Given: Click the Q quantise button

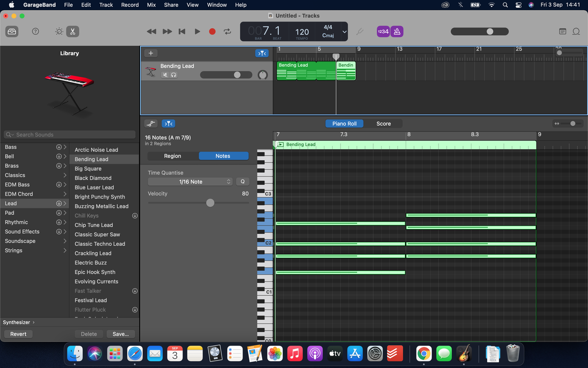Looking at the screenshot, I should 243,182.
